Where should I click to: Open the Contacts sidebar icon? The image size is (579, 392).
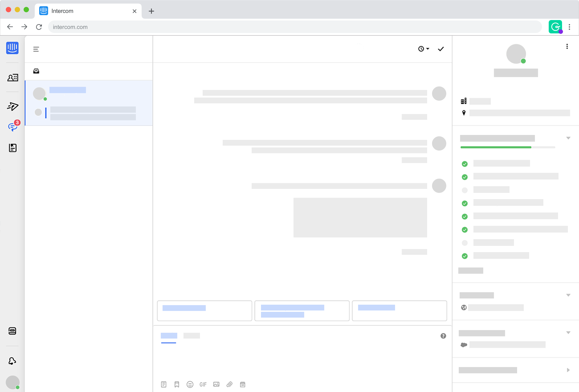(x=12, y=78)
